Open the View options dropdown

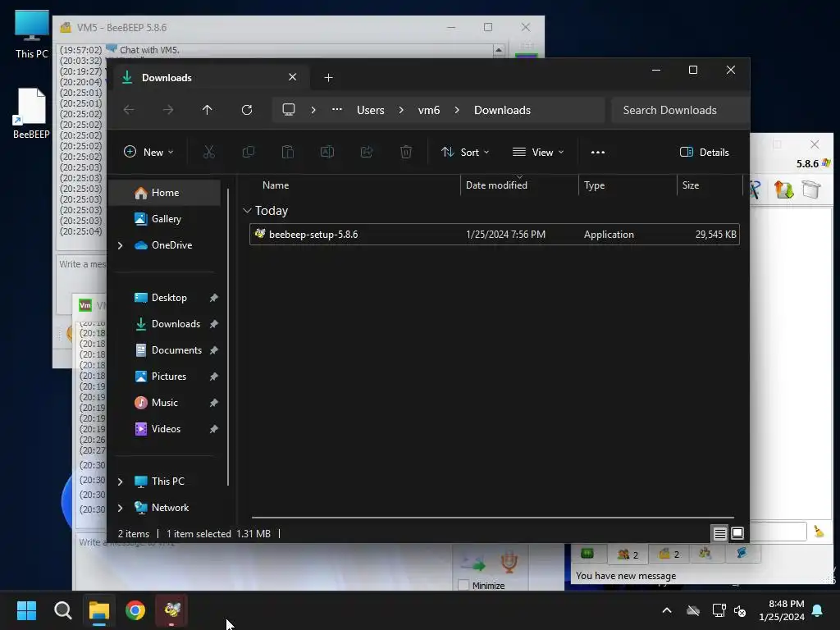click(538, 152)
